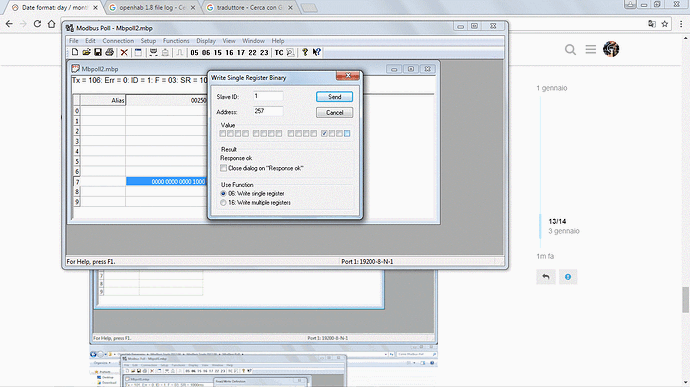This screenshot has height=387, width=690.
Task: Switch to the openhab 1.8 file log tab
Action: tap(152, 7)
